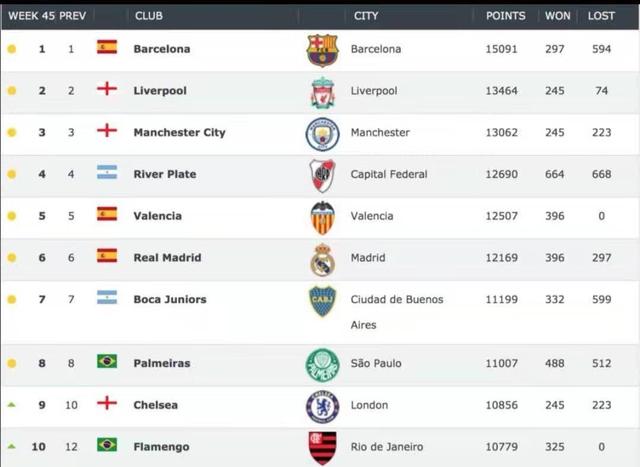Sort by the CLUB column header
This screenshot has height=467, width=640.
(148, 16)
